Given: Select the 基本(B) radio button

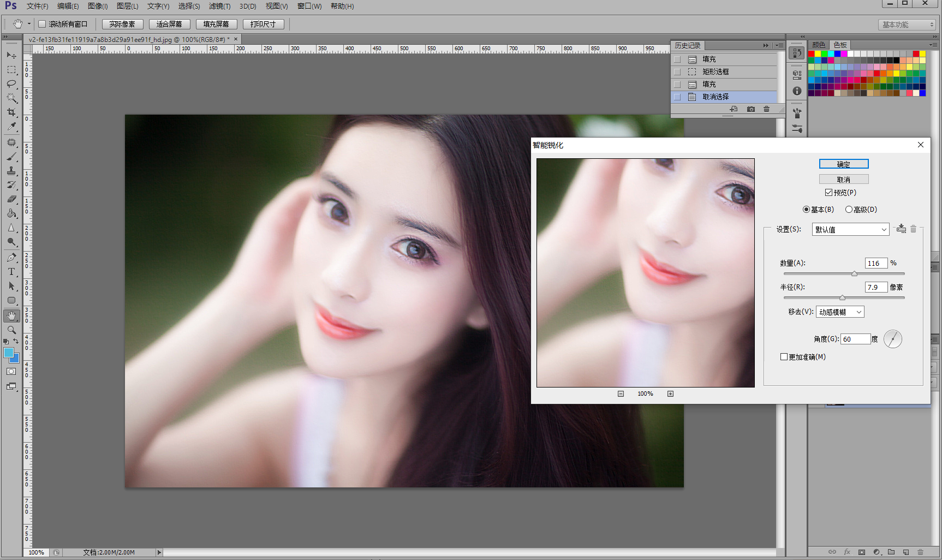Looking at the screenshot, I should pos(806,210).
